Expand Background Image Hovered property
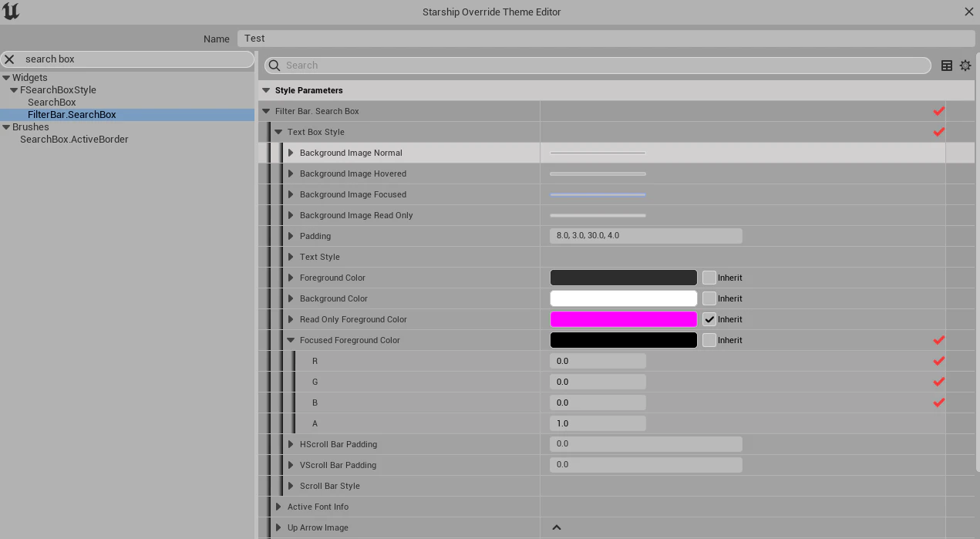Viewport: 980px width, 539px height. tap(291, 173)
